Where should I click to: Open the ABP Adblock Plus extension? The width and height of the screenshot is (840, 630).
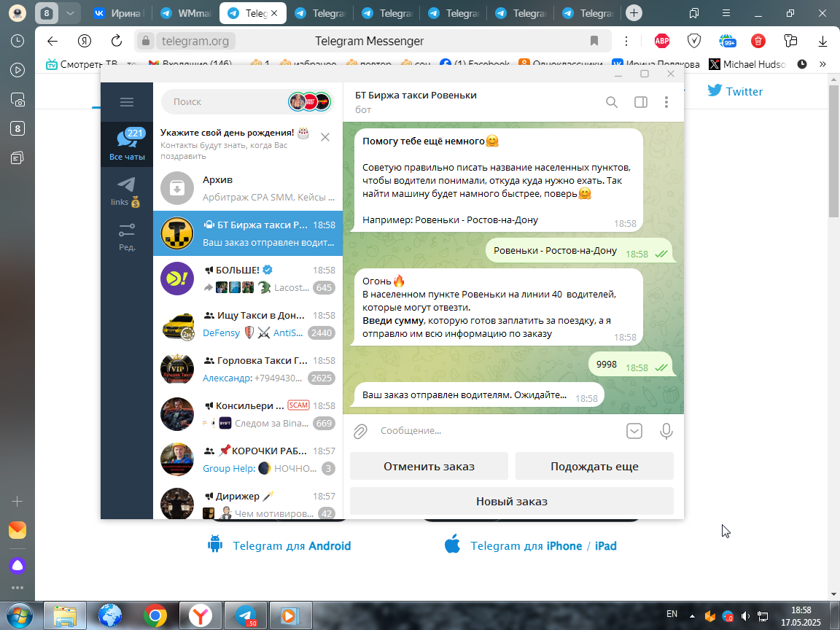662,41
